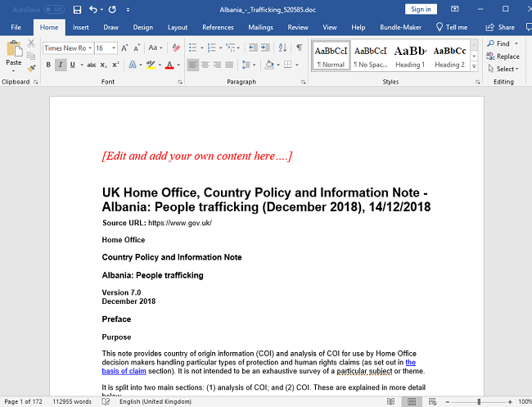Open the Times New Roman font name dropdown
Screen dimensions: 532x407
coord(90,48)
